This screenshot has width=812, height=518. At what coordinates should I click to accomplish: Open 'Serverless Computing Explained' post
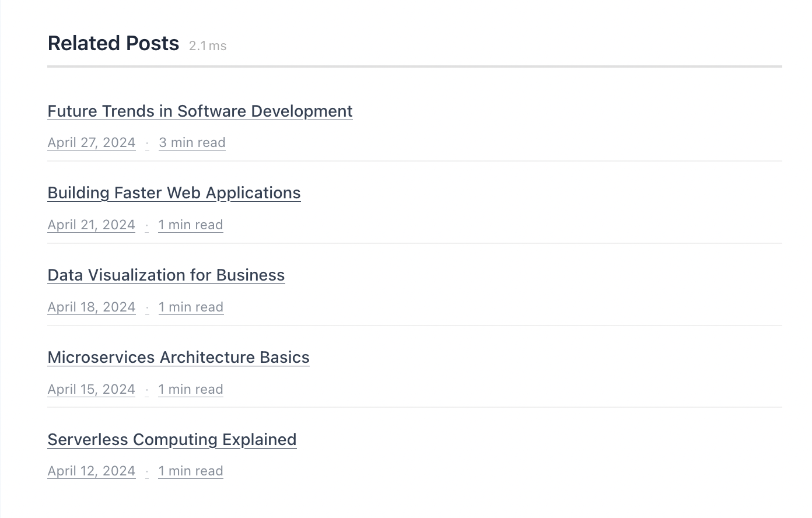171,440
